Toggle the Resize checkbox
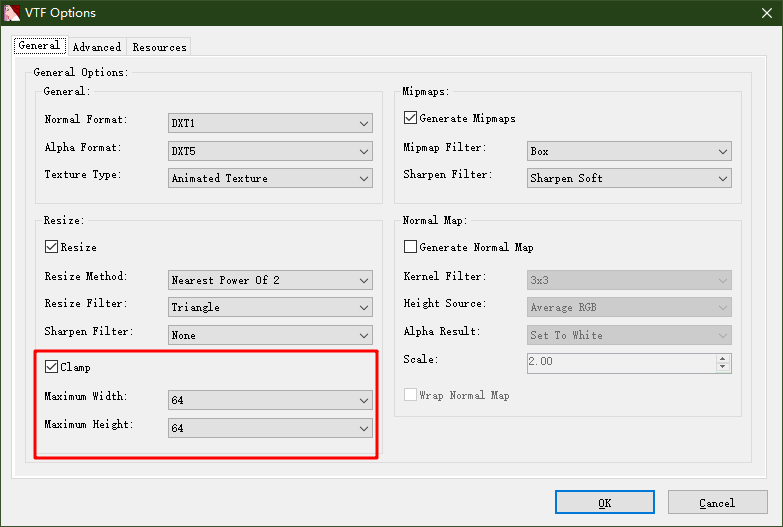 click(51, 247)
